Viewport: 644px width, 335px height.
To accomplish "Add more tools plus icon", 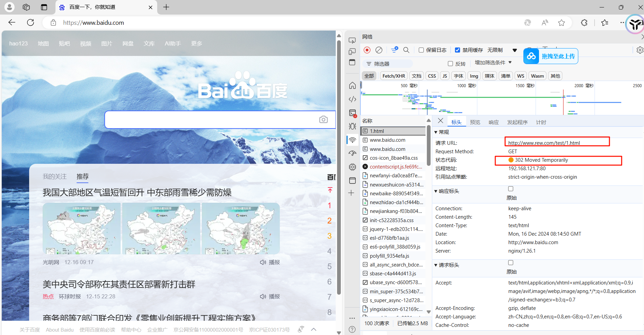I will (x=351, y=193).
